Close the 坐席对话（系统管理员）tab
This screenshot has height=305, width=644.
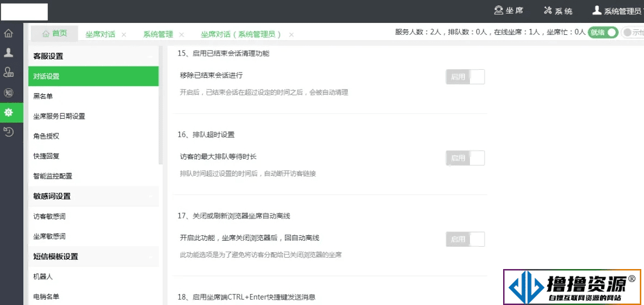291,34
